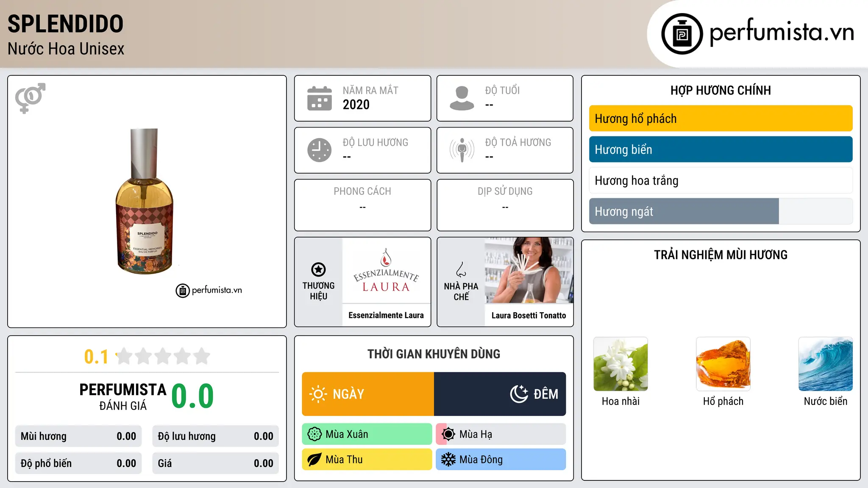Image resolution: width=868 pixels, height=488 pixels.
Task: Click the clock icon for longevity
Action: click(x=320, y=150)
